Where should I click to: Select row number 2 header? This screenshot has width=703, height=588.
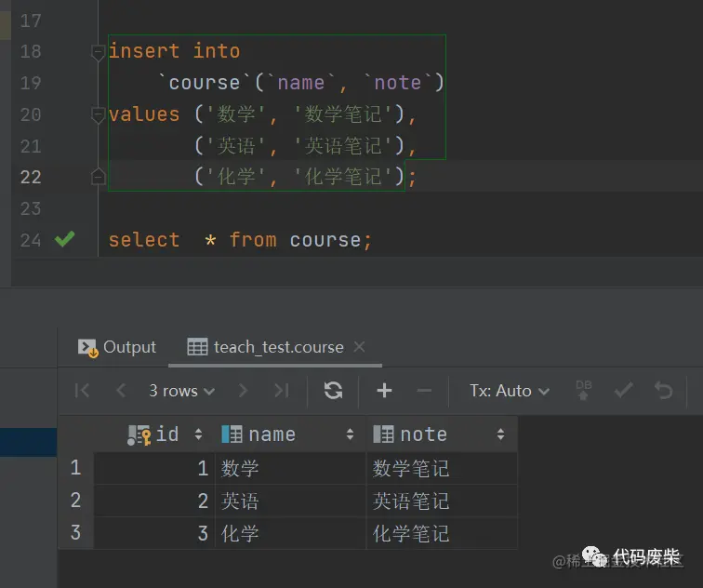[x=75, y=501]
